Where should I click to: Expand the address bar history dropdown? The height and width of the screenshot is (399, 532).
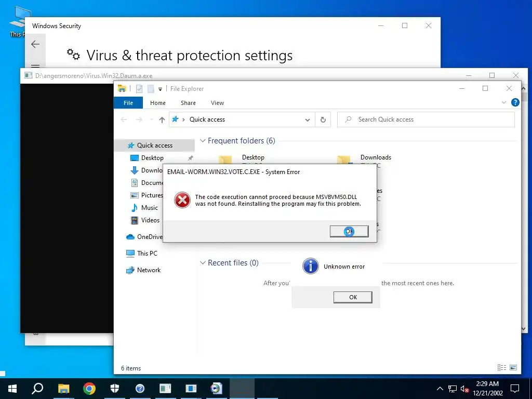(x=308, y=120)
